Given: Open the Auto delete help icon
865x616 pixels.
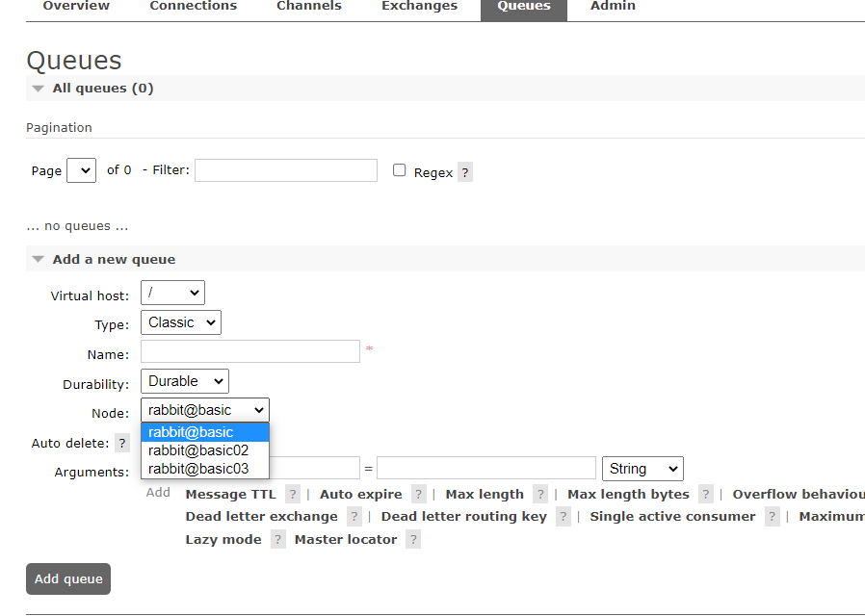Looking at the screenshot, I should coord(122,443).
